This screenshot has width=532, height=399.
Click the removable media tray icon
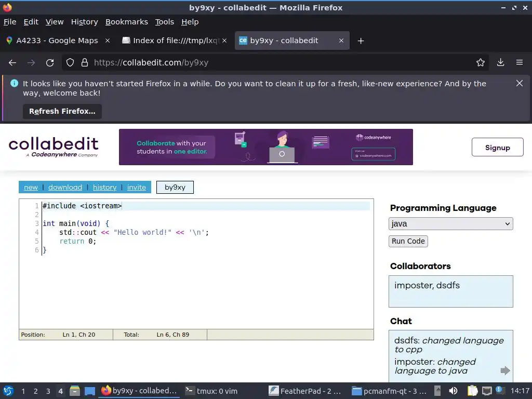pyautogui.click(x=437, y=391)
